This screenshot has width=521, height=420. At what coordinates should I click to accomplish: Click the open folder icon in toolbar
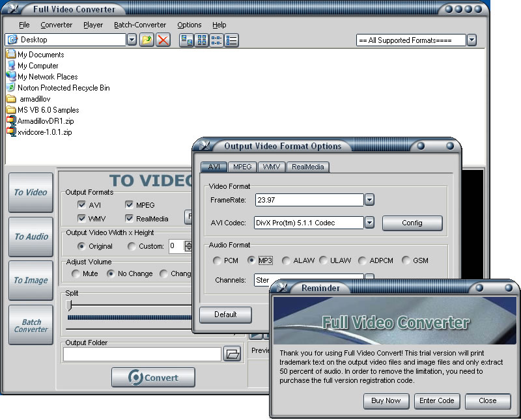click(x=147, y=40)
